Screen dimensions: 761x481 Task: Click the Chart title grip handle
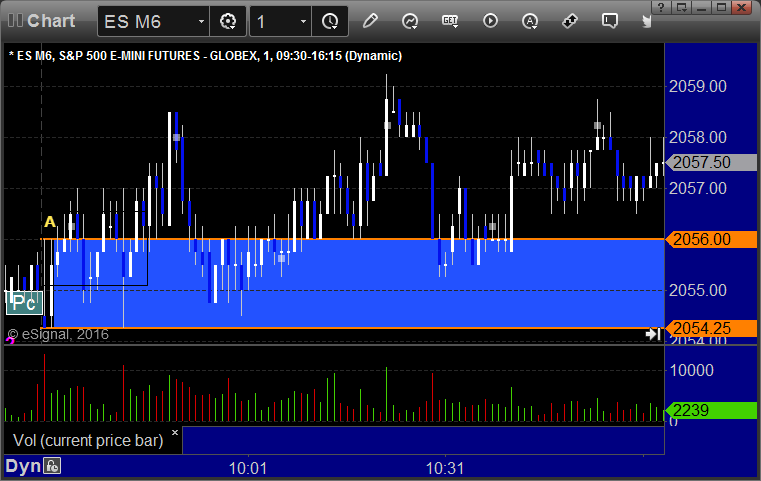click(16, 20)
